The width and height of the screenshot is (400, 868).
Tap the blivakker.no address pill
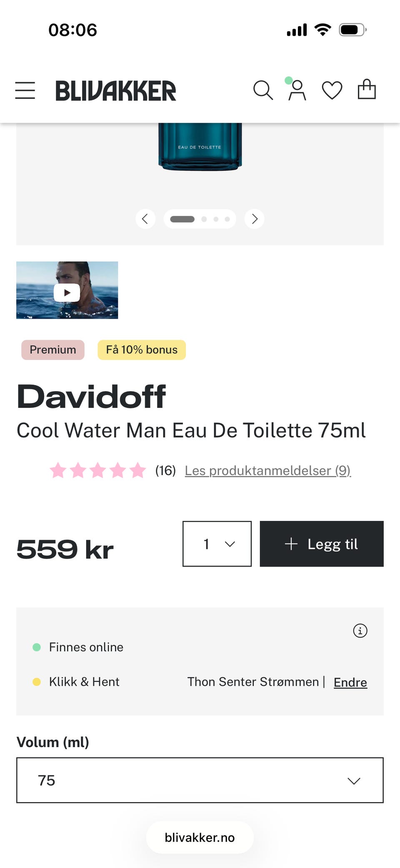coord(200,838)
